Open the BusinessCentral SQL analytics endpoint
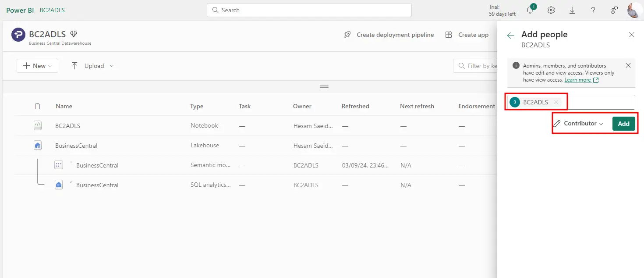 coord(97,185)
